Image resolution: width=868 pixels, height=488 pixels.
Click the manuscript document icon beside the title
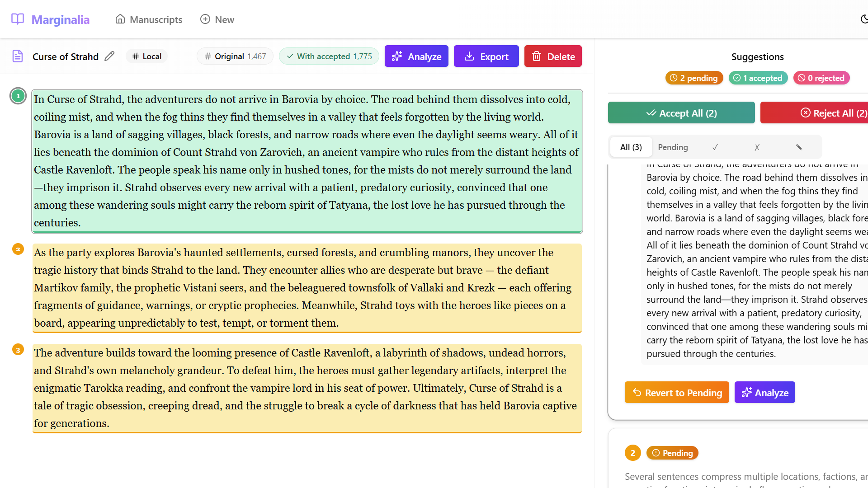tap(18, 56)
